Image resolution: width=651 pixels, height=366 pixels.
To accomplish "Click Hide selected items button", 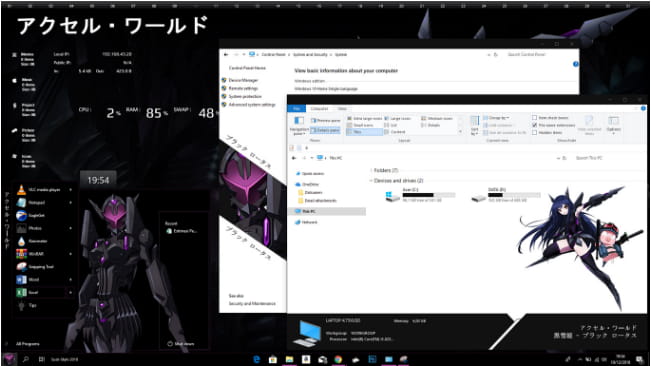I will click(x=589, y=125).
